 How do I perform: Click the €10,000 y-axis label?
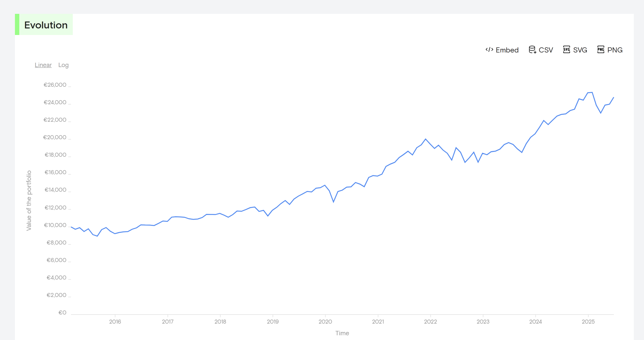(55, 225)
